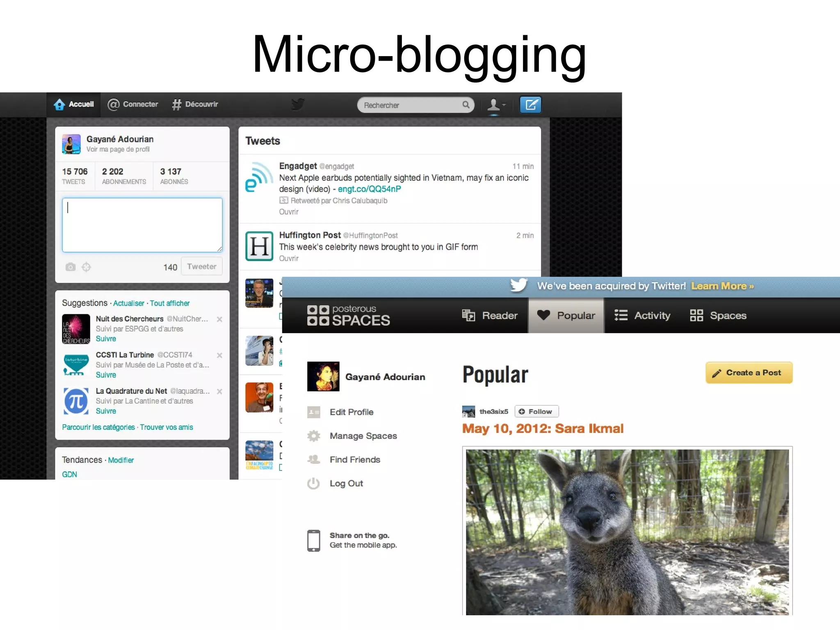Click the Posterous Spaces logo
Screen dimensions: 840x630
tap(348, 315)
